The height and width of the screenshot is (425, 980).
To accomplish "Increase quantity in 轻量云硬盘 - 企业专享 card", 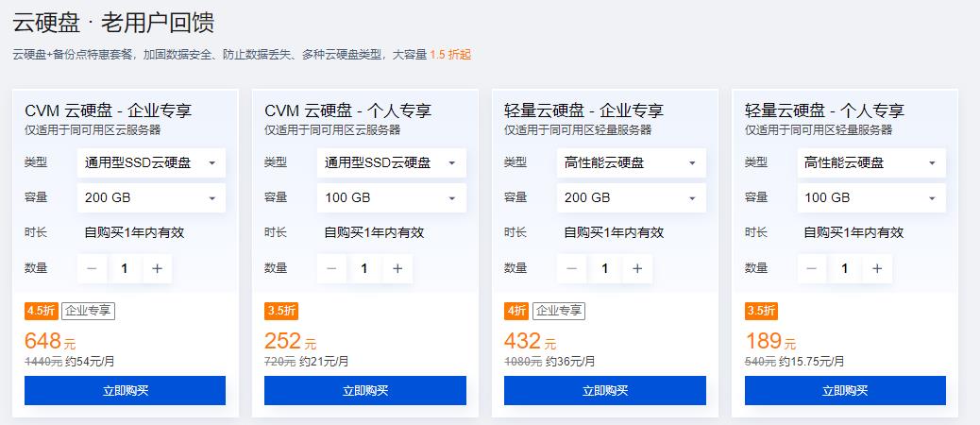I will [x=637, y=269].
